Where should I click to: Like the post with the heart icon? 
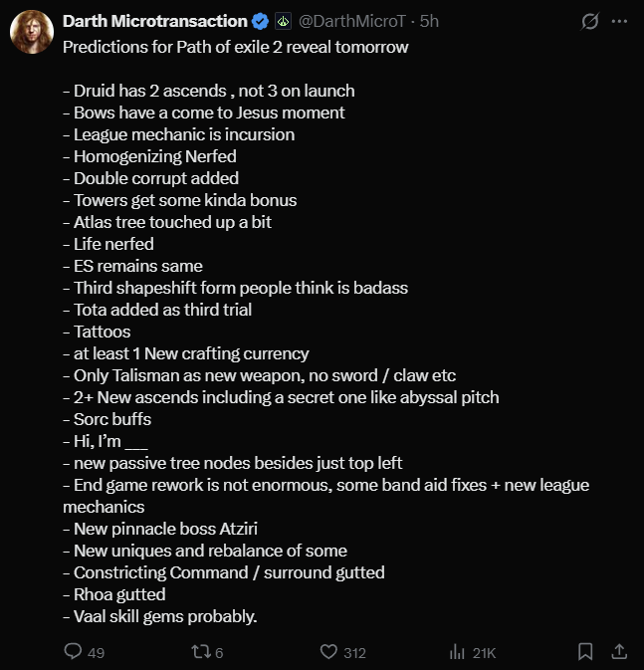[327, 652]
